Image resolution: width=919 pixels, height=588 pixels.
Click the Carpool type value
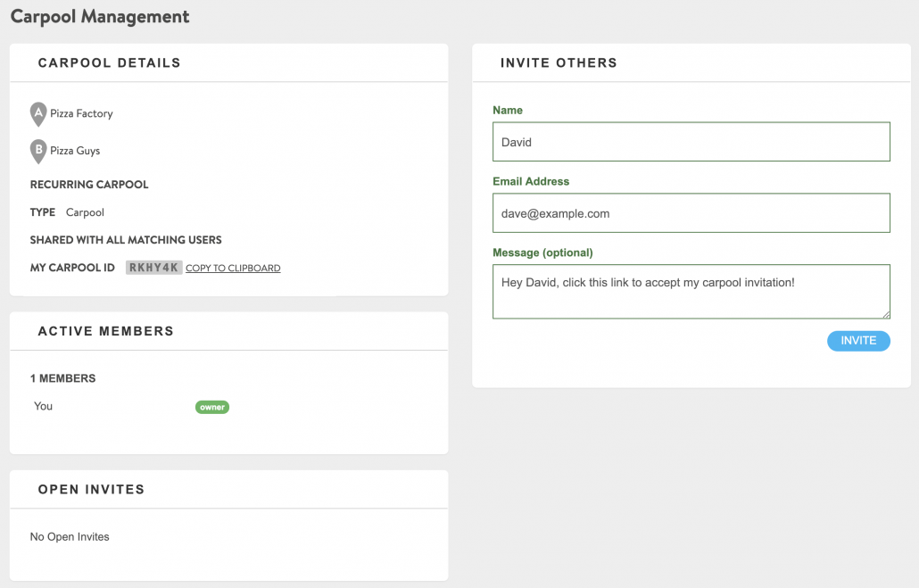coord(85,212)
